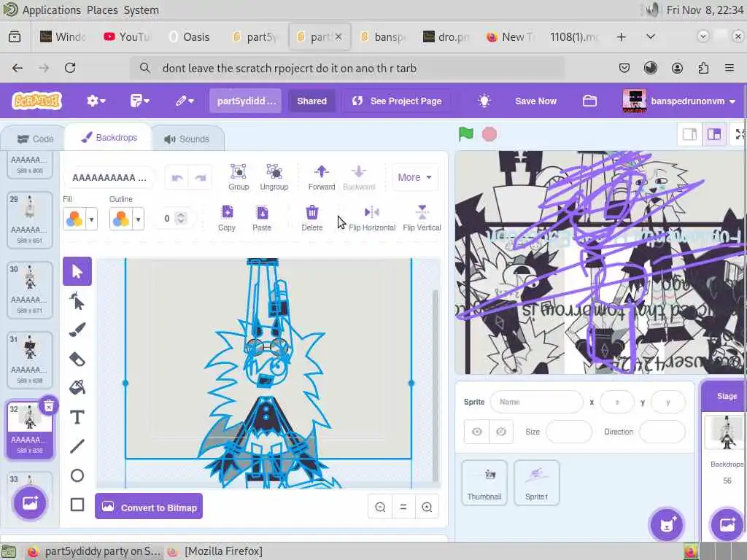Stop project with red stop button
747x560 pixels.
coord(489,134)
